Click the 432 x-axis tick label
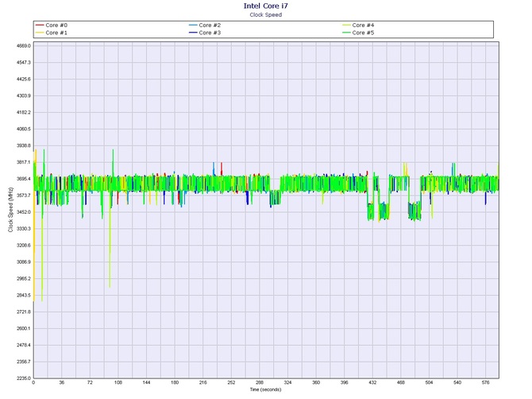The width and height of the screenshot is (532, 399). pos(372,382)
